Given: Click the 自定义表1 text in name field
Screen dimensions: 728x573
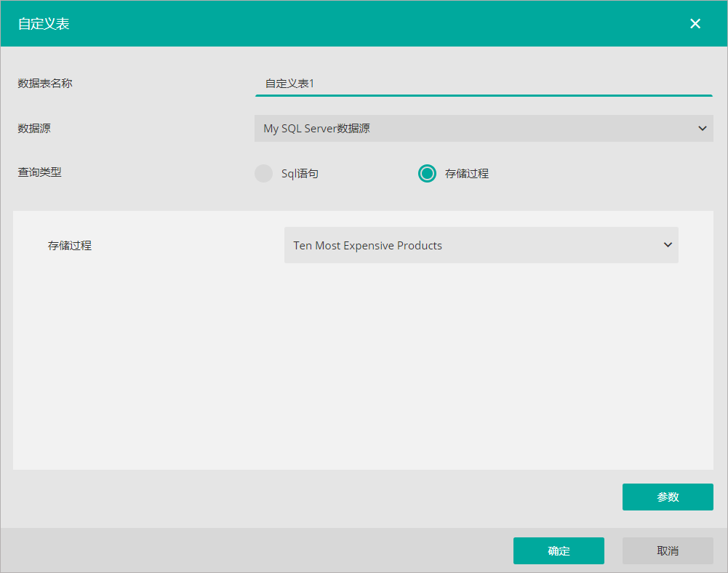Looking at the screenshot, I should click(289, 84).
